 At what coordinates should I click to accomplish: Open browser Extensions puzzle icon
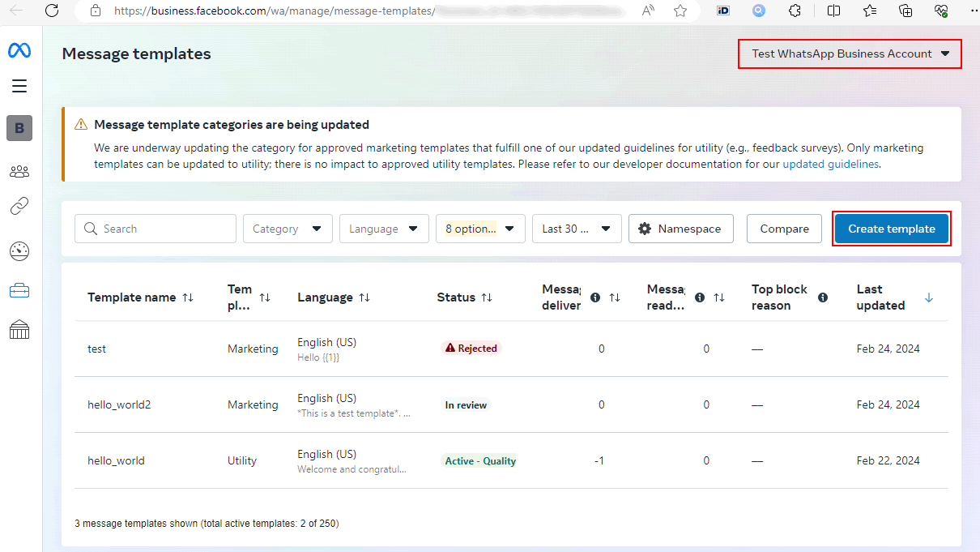tap(795, 11)
